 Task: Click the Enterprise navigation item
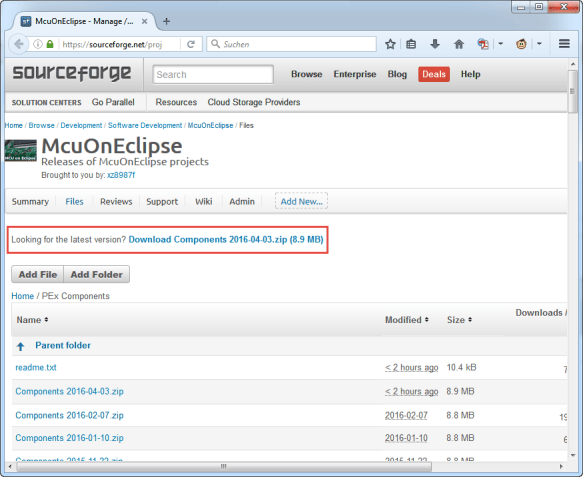pyautogui.click(x=355, y=74)
